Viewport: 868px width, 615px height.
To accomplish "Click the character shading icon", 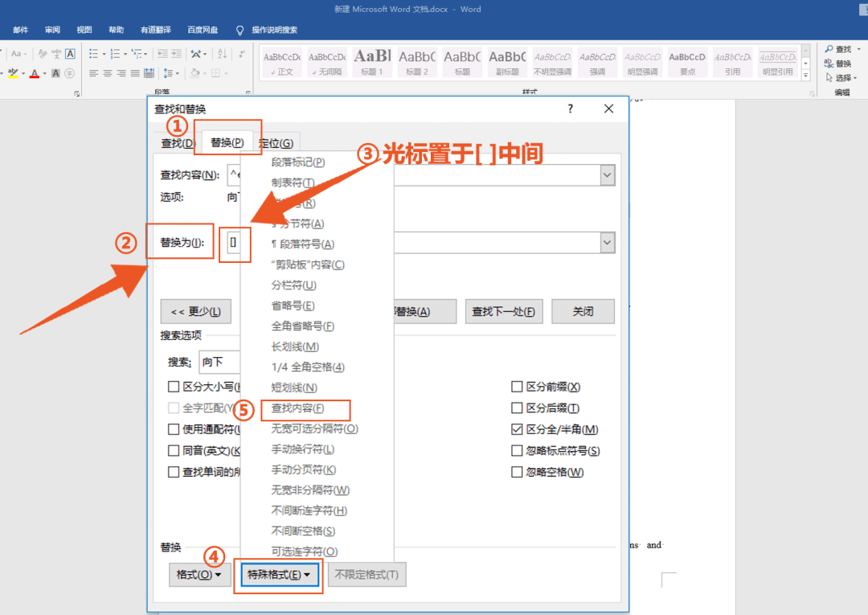I will tap(55, 73).
